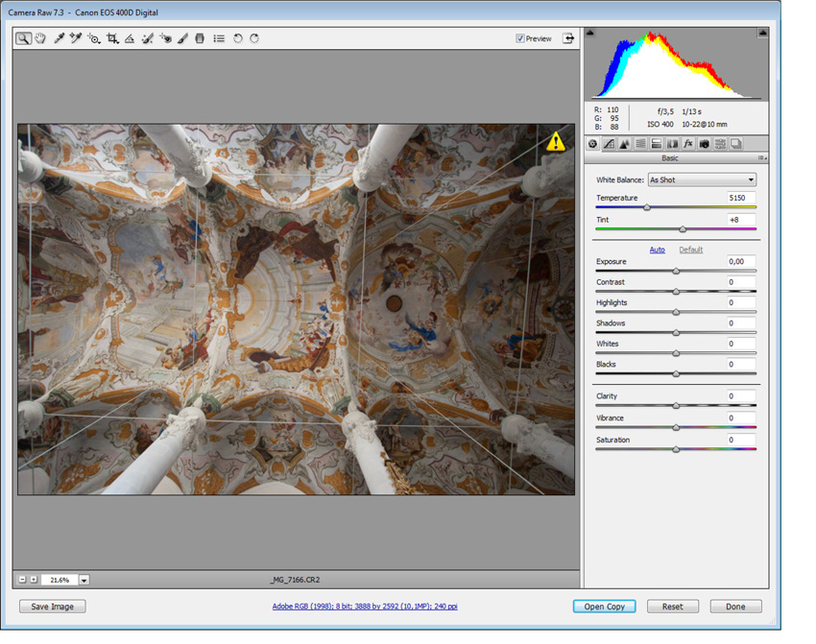Toggle highlight clipping warning in histogram

pos(763,33)
